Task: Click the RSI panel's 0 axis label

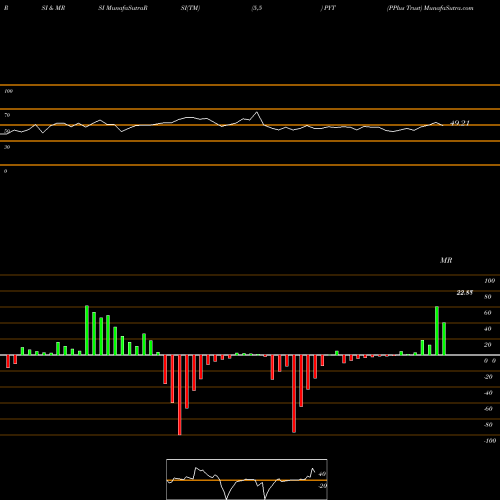Action: point(5,171)
